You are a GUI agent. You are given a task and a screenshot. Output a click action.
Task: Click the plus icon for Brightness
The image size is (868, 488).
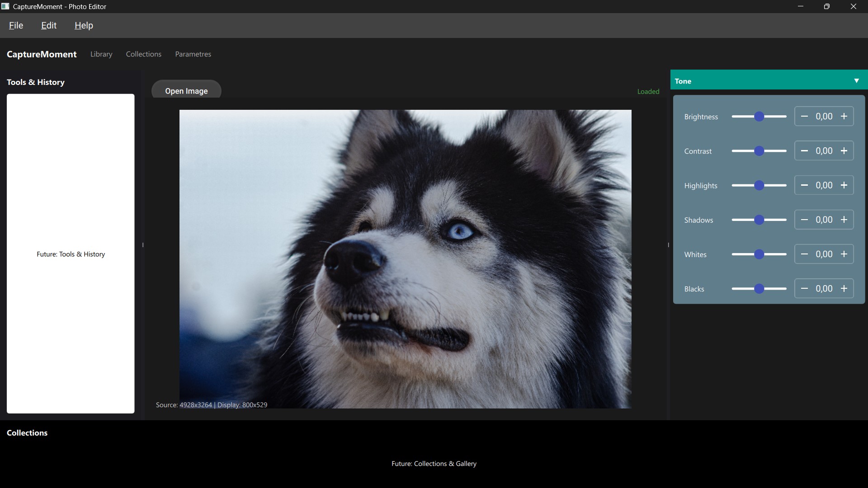(844, 117)
